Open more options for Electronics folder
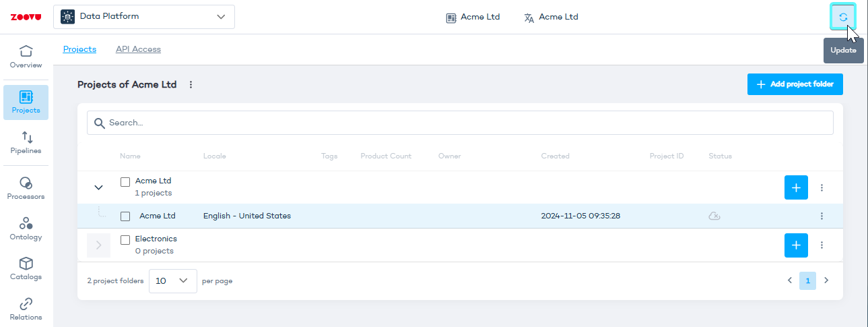This screenshot has width=868, height=327. click(822, 245)
